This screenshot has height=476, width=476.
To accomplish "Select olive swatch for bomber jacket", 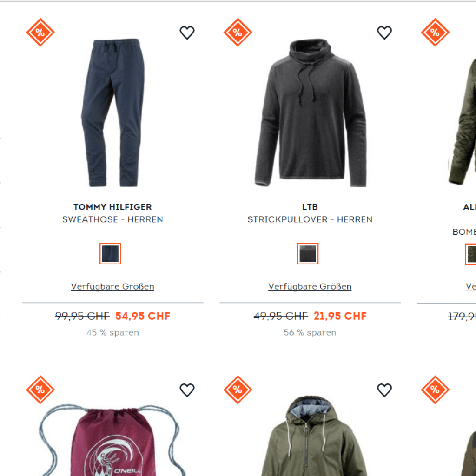I will click(471, 254).
